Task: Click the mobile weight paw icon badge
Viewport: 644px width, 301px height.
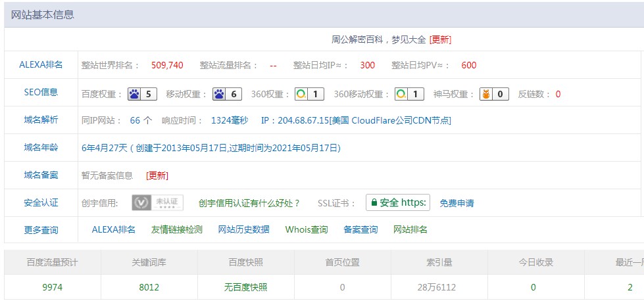Action: point(228,94)
